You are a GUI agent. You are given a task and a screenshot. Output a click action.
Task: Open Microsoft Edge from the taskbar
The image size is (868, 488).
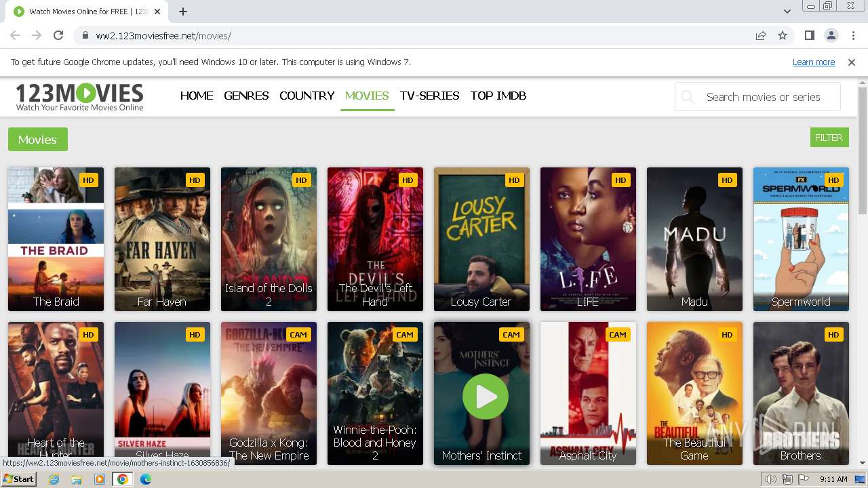tap(146, 479)
